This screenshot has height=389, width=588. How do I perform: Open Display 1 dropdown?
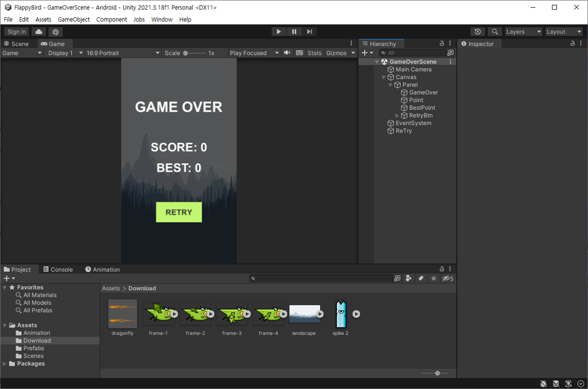(64, 53)
